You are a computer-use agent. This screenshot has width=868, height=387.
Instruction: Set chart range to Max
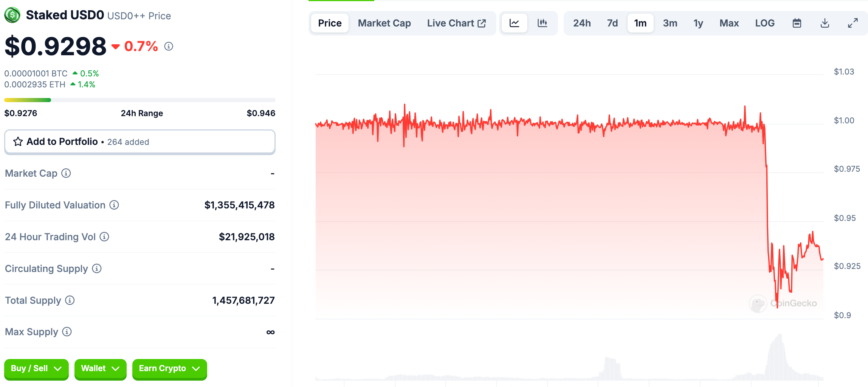(x=729, y=23)
